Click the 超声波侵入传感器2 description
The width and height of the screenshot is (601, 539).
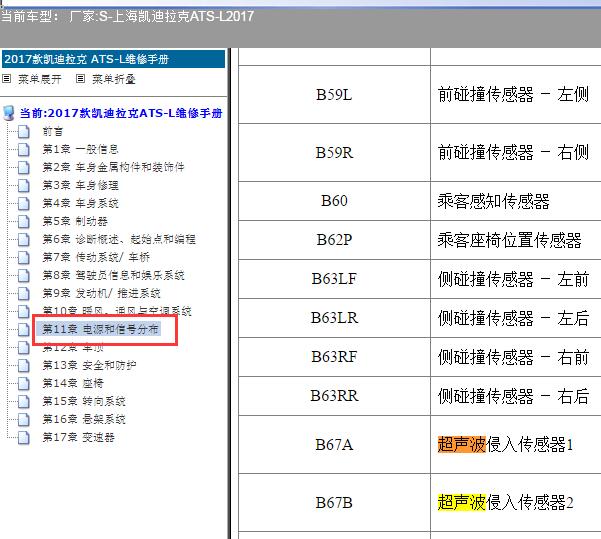505,503
